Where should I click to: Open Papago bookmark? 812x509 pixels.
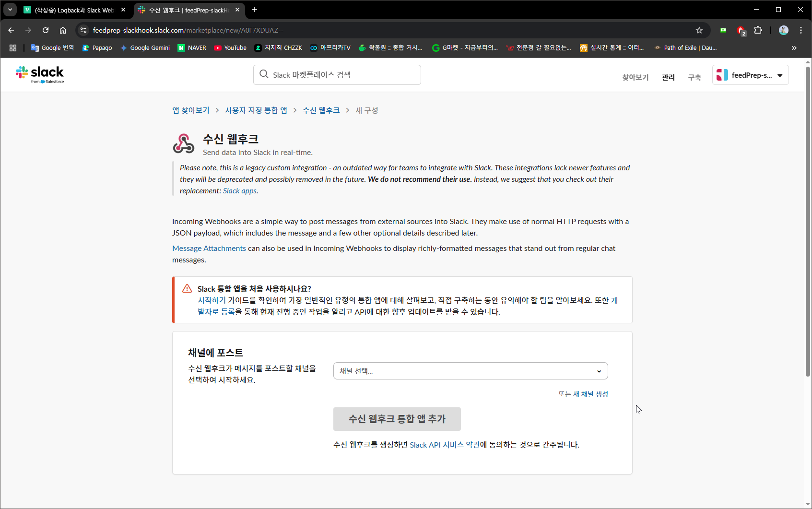(97, 48)
